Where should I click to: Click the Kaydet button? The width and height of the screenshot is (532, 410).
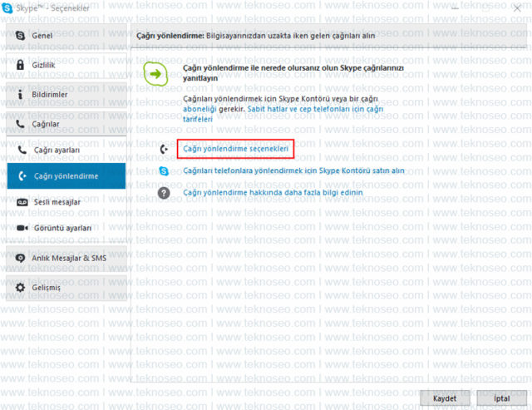445,398
